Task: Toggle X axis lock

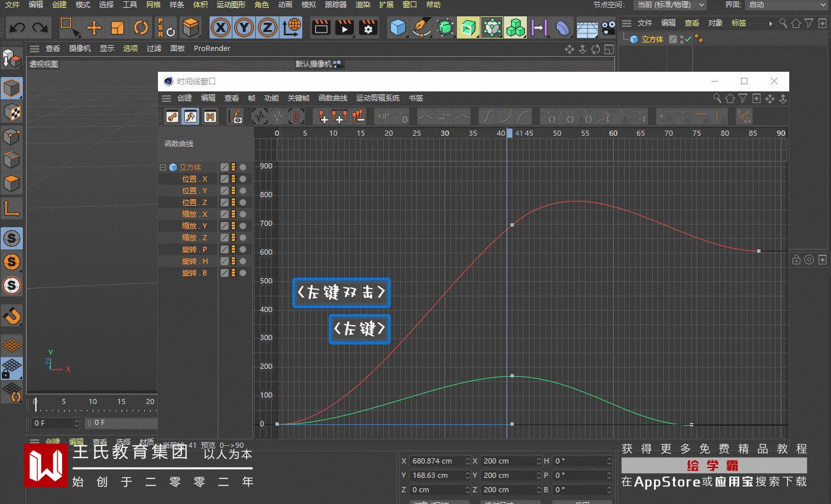Action: (222, 27)
